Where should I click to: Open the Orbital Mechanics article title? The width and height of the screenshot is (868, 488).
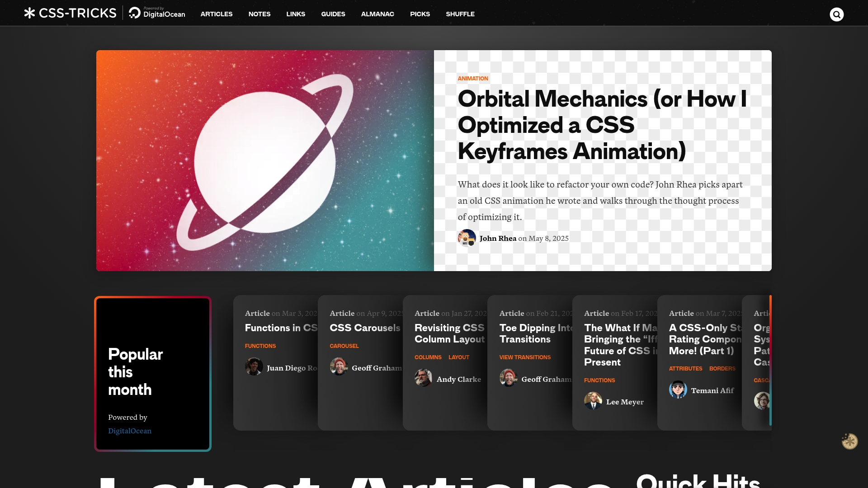[x=602, y=125]
